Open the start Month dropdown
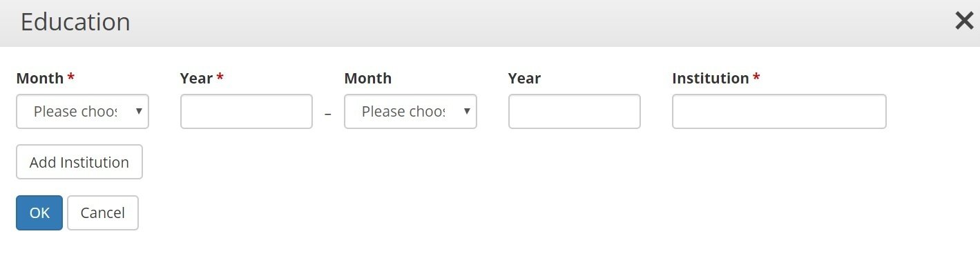 82,111
